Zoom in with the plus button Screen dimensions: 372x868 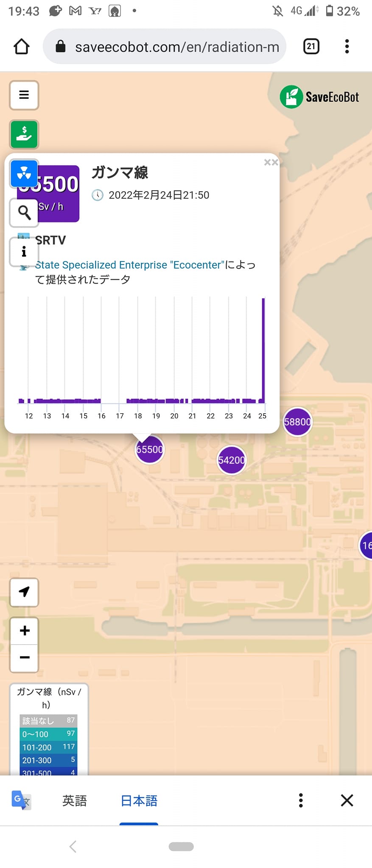coord(24,631)
